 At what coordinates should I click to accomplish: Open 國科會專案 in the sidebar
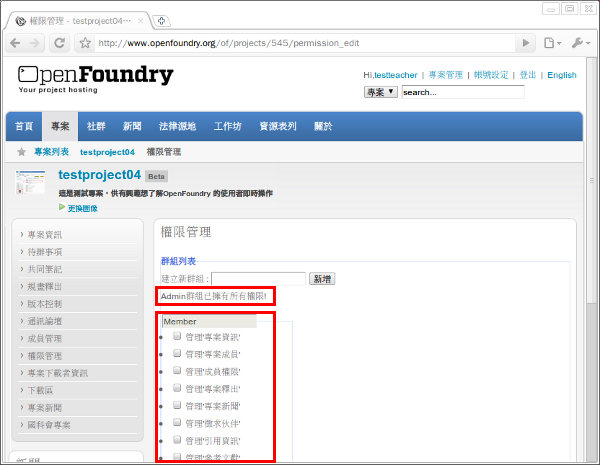point(49,425)
